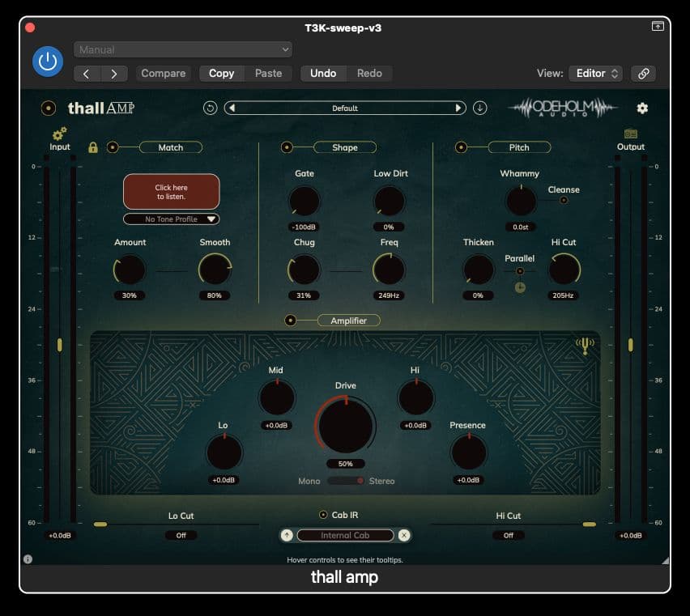This screenshot has height=616, width=690.
Task: Click the Input gears icon
Action: point(59,134)
